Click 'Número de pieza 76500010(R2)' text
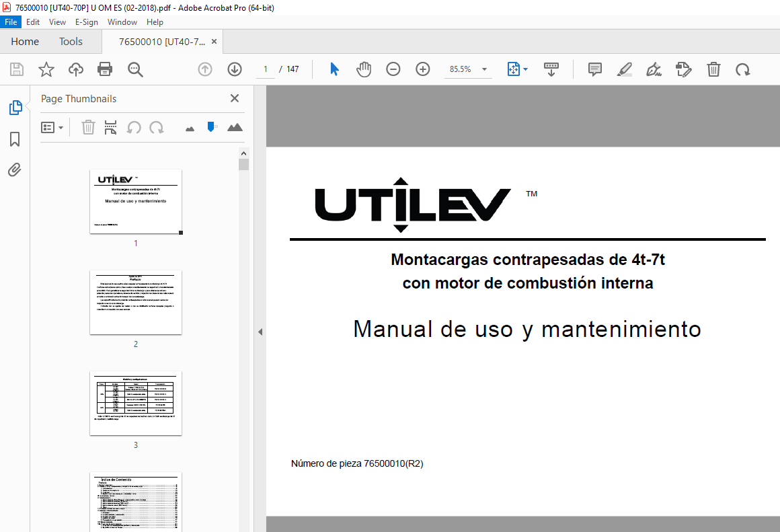 click(357, 463)
